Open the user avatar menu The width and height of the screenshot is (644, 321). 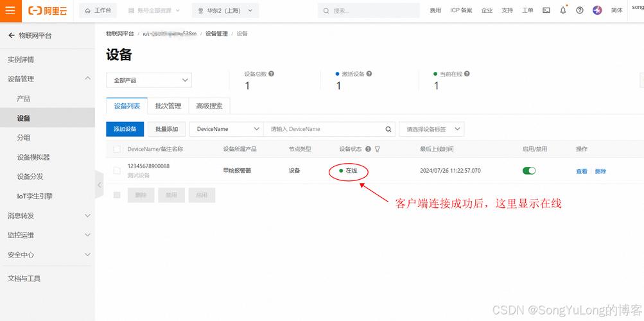[x=597, y=11]
